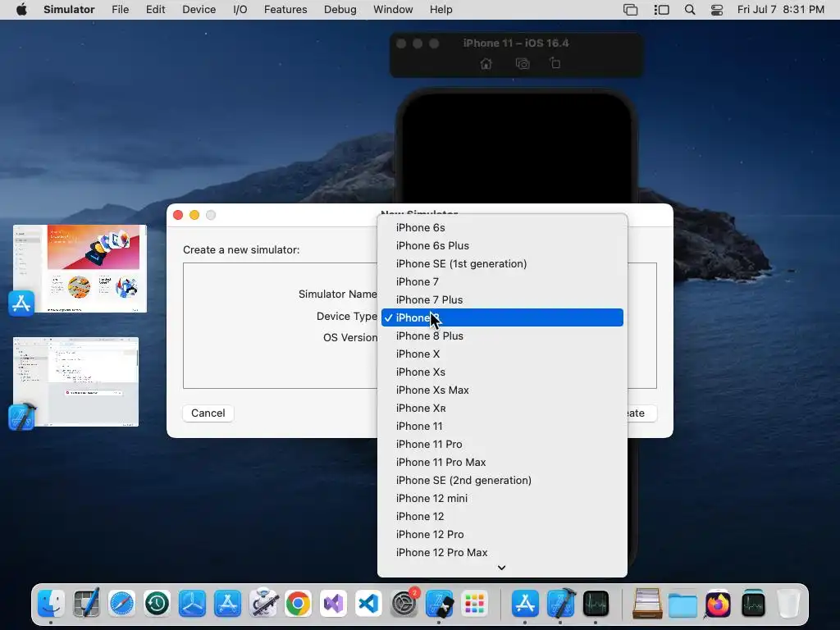Image resolution: width=840 pixels, height=630 pixels.
Task: Choose iPhone 7 Plus from device list
Action: [502, 299]
